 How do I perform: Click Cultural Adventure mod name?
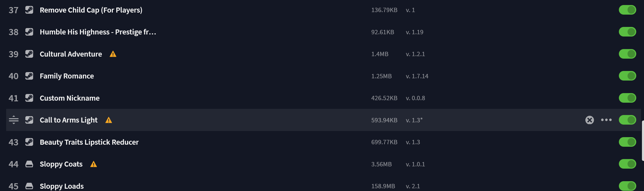click(x=71, y=54)
